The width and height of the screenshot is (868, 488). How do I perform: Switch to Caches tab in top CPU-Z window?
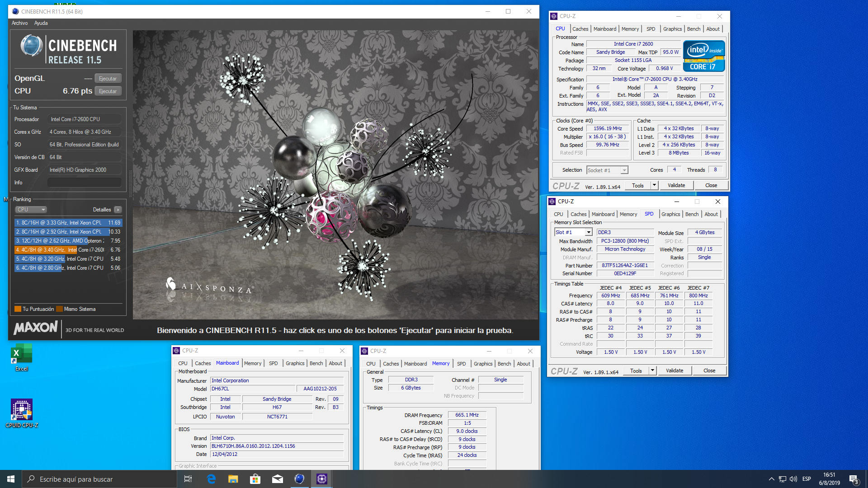580,29
